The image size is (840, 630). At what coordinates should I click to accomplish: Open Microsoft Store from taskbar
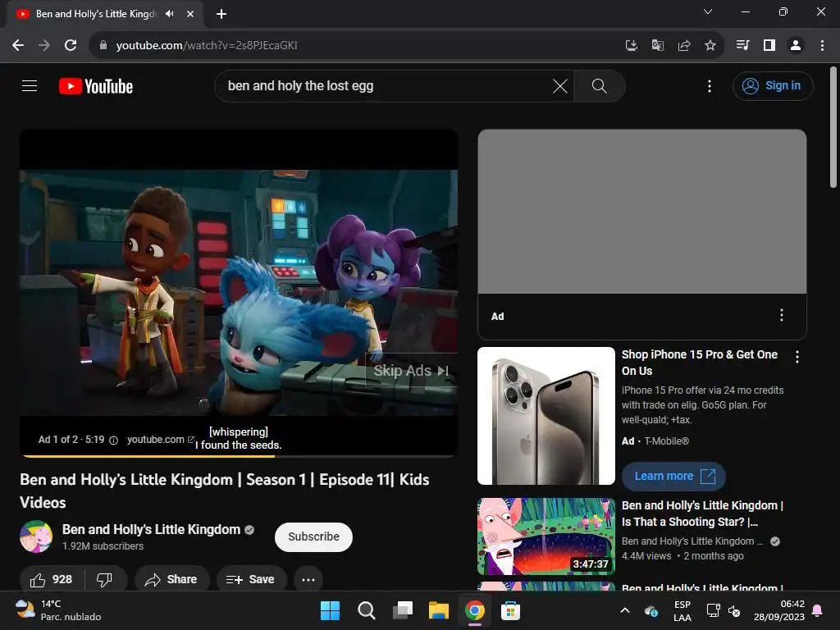tap(510, 610)
